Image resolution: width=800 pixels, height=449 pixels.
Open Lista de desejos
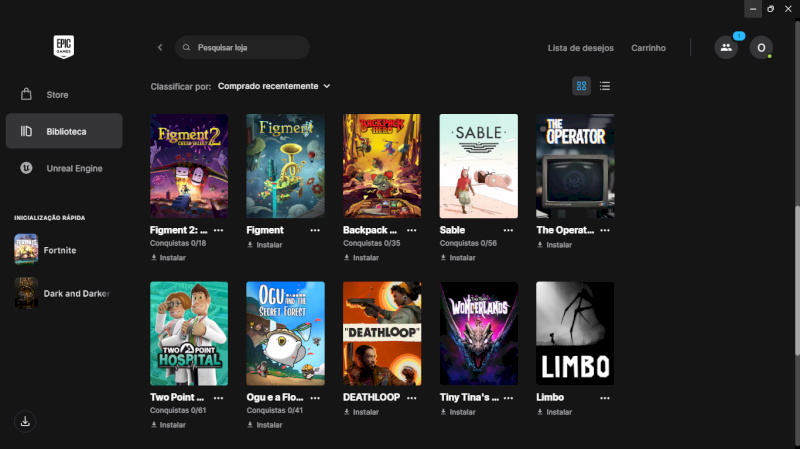(581, 48)
